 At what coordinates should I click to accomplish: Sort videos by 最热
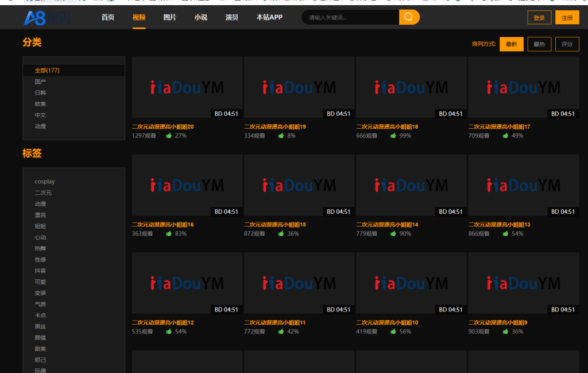539,44
